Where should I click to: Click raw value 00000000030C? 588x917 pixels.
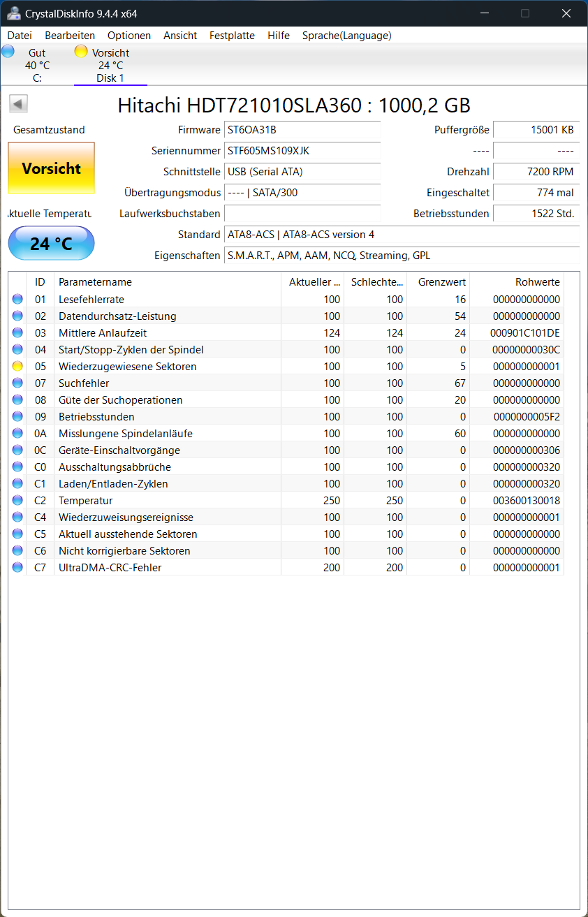pyautogui.click(x=527, y=350)
